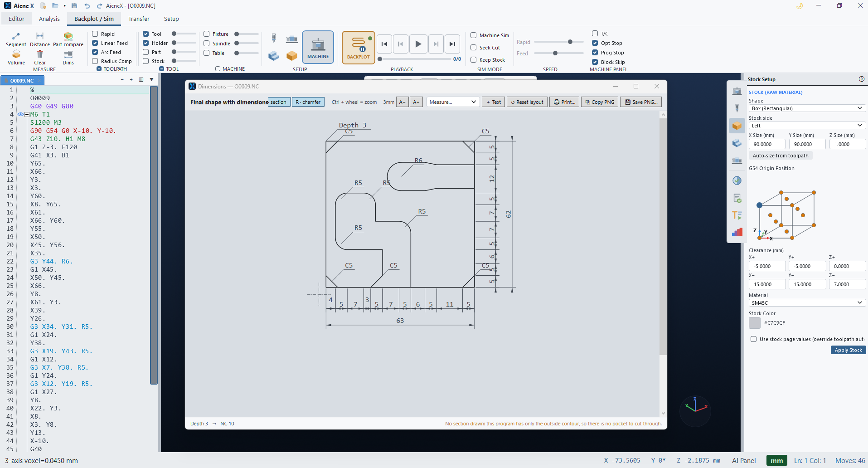868x468 pixels.
Task: Click Reset layout in Dimensions window
Action: pyautogui.click(x=527, y=102)
